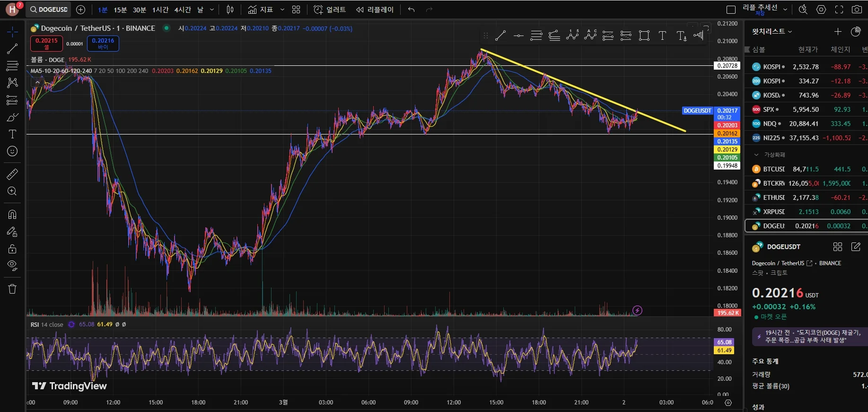Select the brush drawing tool
This screenshot has height=412, width=868.
coord(12,117)
